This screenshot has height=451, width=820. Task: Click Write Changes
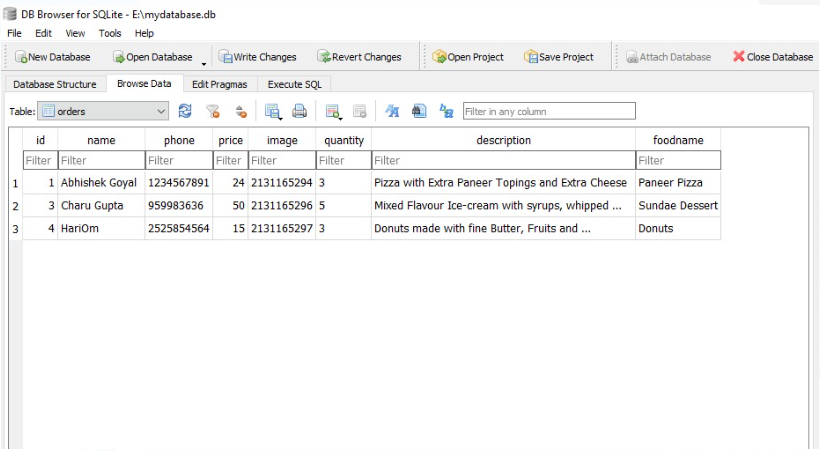[257, 57]
